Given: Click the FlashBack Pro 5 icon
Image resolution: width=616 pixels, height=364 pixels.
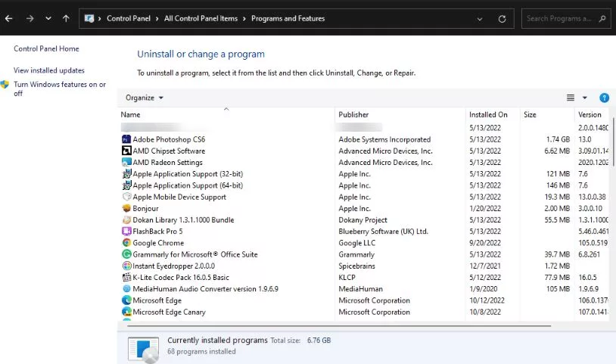Looking at the screenshot, I should [126, 232].
